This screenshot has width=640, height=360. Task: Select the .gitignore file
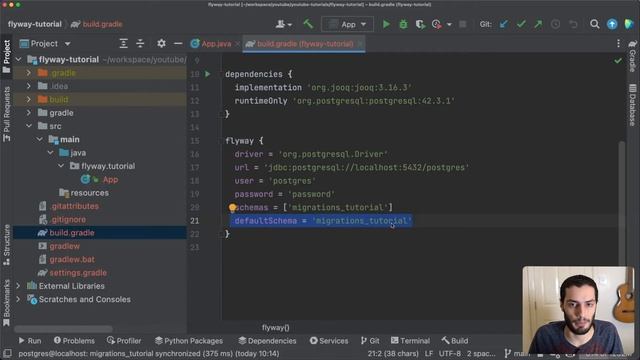pos(68,220)
